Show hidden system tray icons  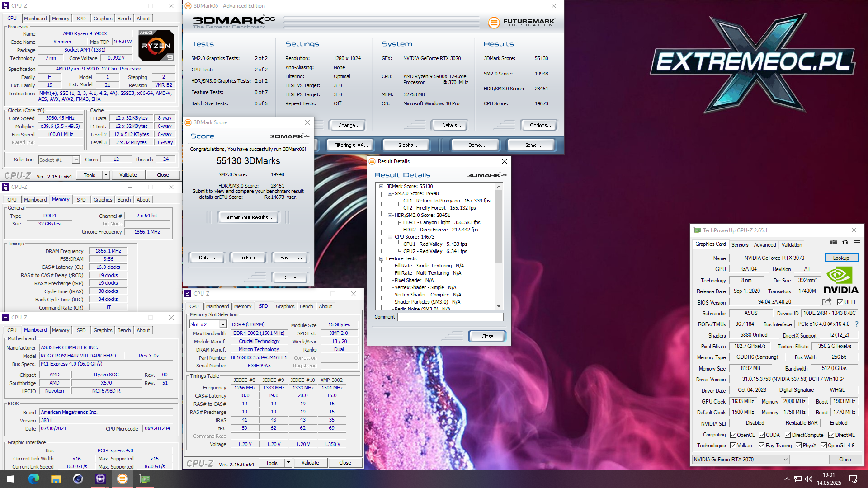pyautogui.click(x=787, y=479)
